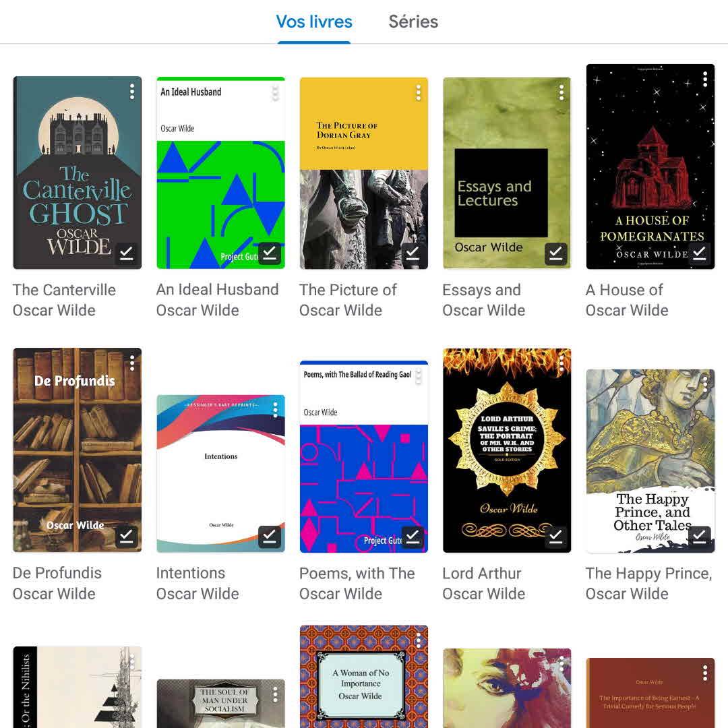Screen dimensions: 728x728
Task: Click downloaded checkmark badge on The Happy Prince
Action: pyautogui.click(x=699, y=537)
